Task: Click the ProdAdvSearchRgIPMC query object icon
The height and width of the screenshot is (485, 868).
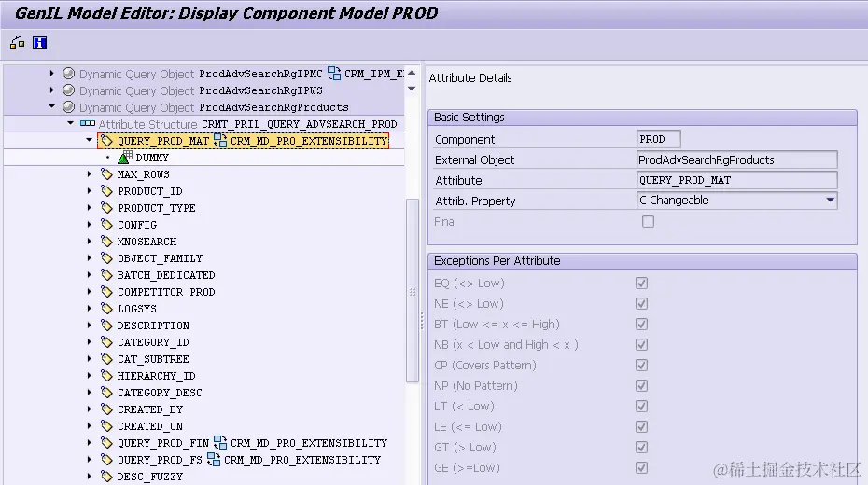Action: [x=69, y=74]
